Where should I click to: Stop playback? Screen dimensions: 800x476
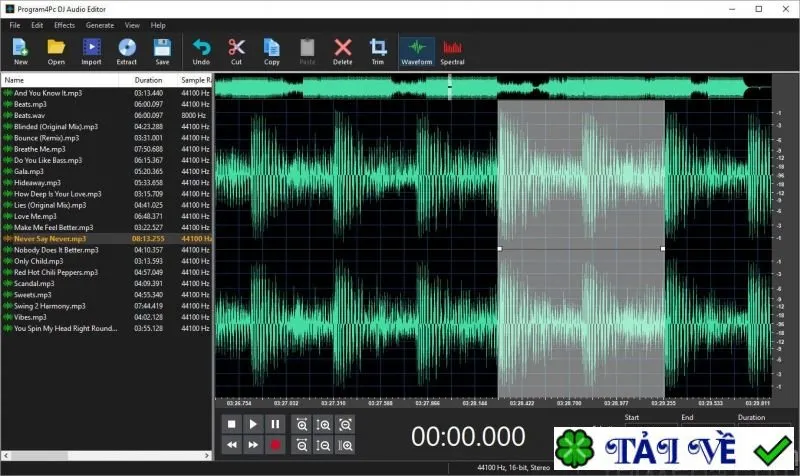231,424
